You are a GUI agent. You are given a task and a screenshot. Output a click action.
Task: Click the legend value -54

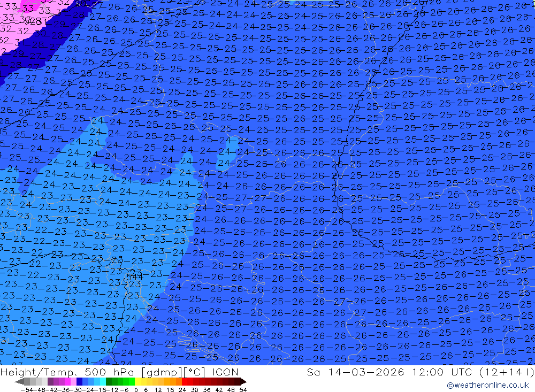tap(27, 390)
